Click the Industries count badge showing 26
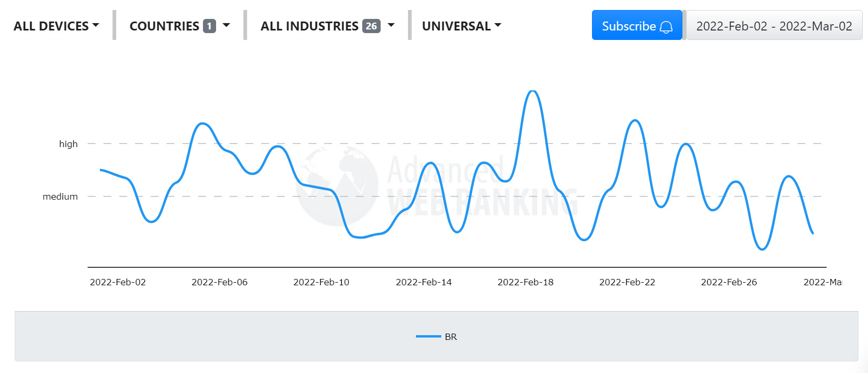Viewport: 868px width, 373px height. point(371,26)
